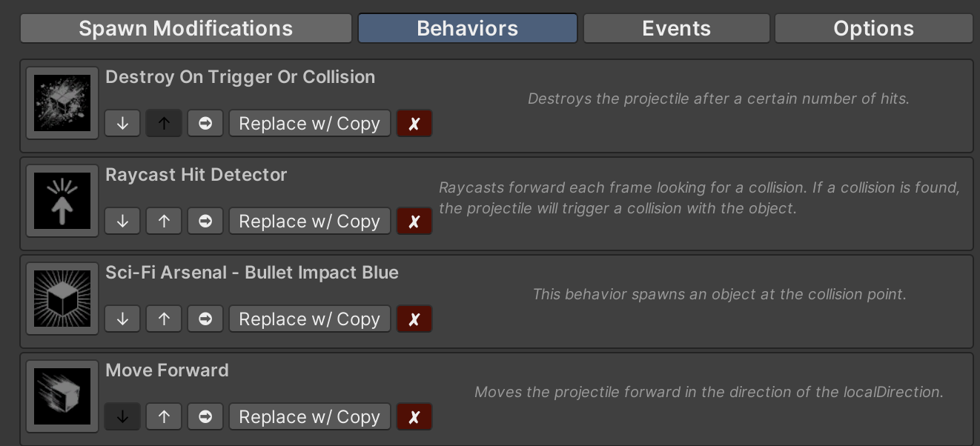Select the Behaviors tab
The image size is (980, 446).
tap(467, 29)
